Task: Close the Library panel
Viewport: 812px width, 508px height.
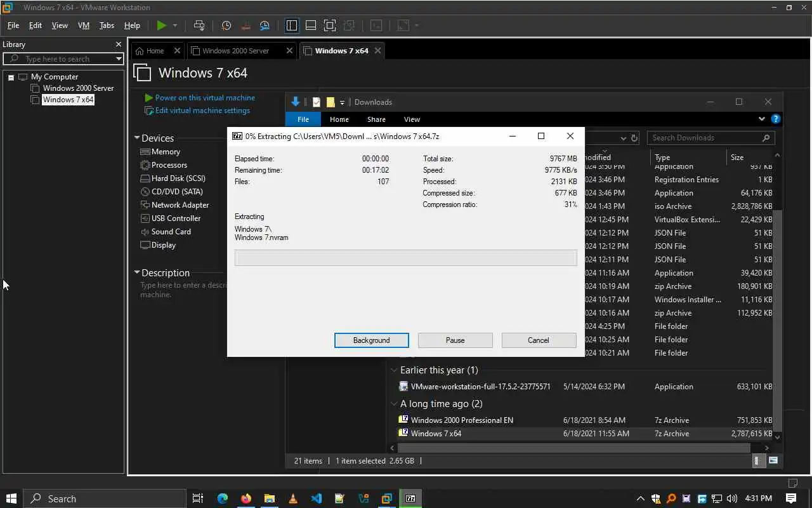Action: (118, 44)
